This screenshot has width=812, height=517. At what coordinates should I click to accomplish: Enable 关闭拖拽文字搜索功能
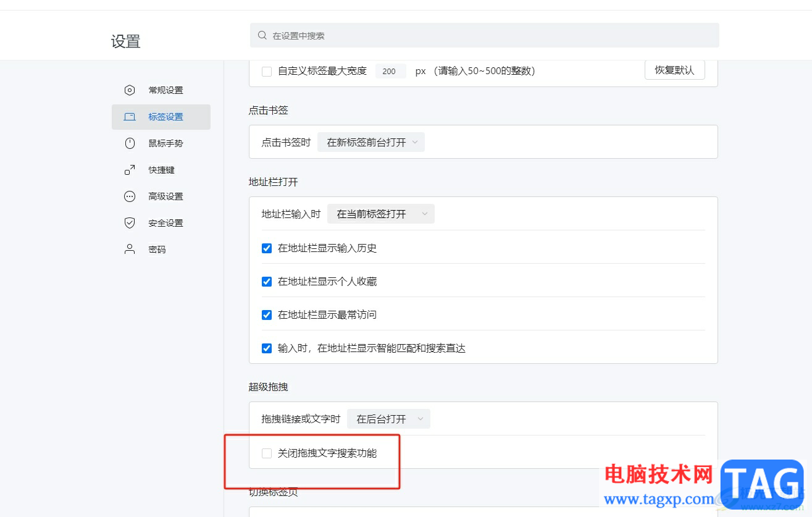coord(266,453)
